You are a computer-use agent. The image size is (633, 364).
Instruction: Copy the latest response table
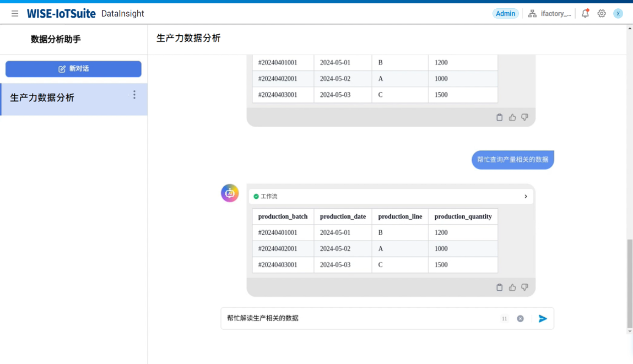500,287
